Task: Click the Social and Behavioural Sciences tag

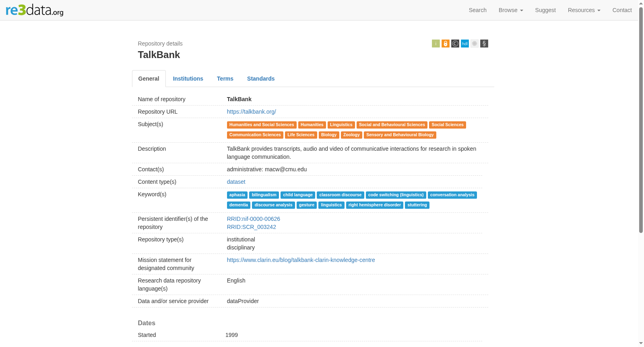Action: point(392,125)
